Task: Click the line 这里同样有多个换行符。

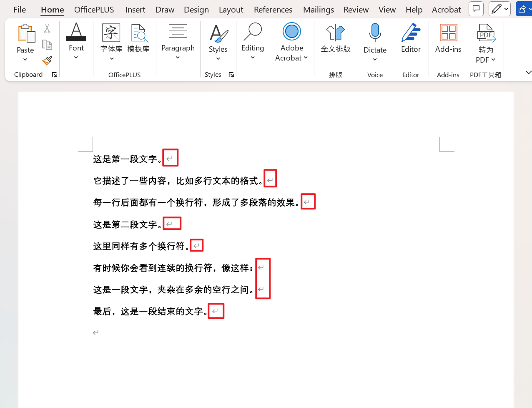Action: [x=141, y=246]
